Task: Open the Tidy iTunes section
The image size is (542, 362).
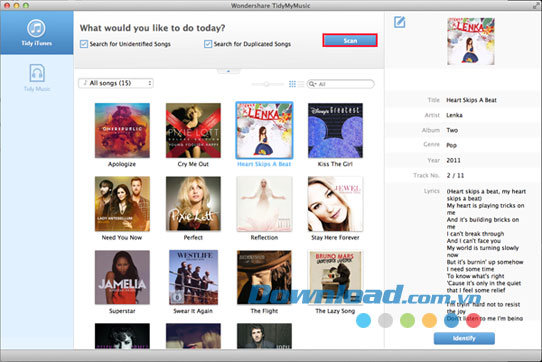Action: pyautogui.click(x=37, y=33)
